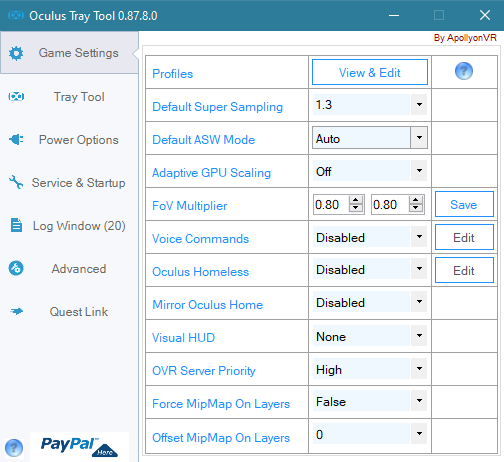Viewport: 504px width, 462px height.
Task: Click the Game Settings gear icon
Action: pyautogui.click(x=16, y=53)
